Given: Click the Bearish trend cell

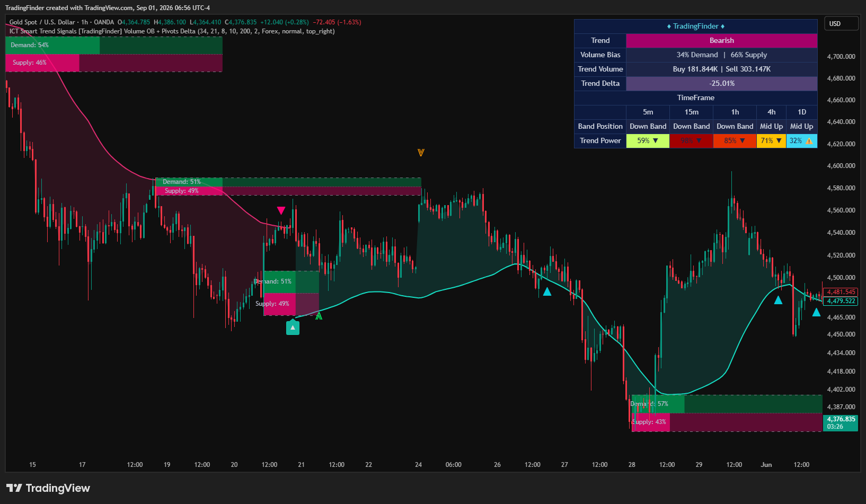Looking at the screenshot, I should click(721, 41).
